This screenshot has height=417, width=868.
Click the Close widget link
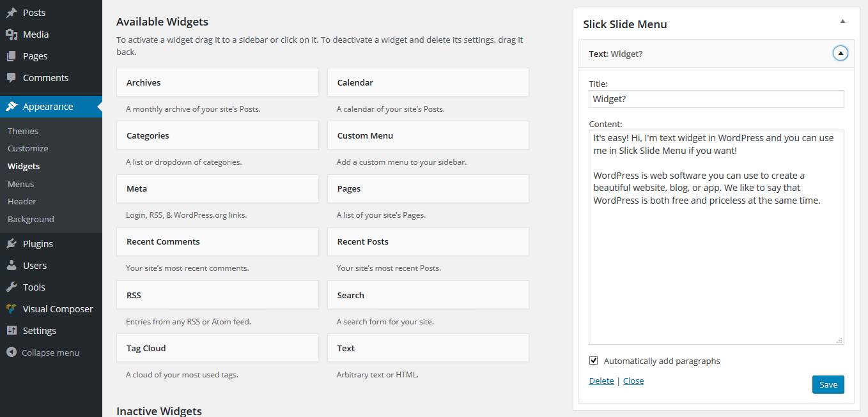[633, 381]
